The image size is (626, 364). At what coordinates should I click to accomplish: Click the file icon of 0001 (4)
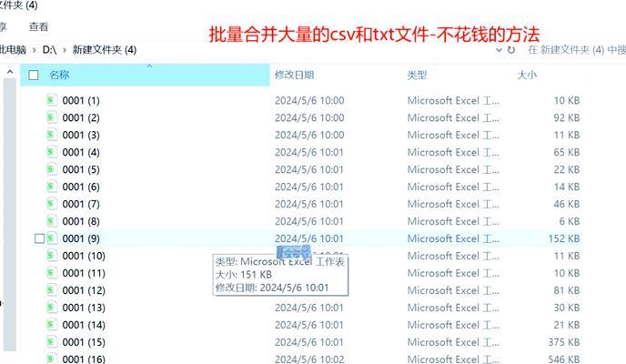pos(52,152)
